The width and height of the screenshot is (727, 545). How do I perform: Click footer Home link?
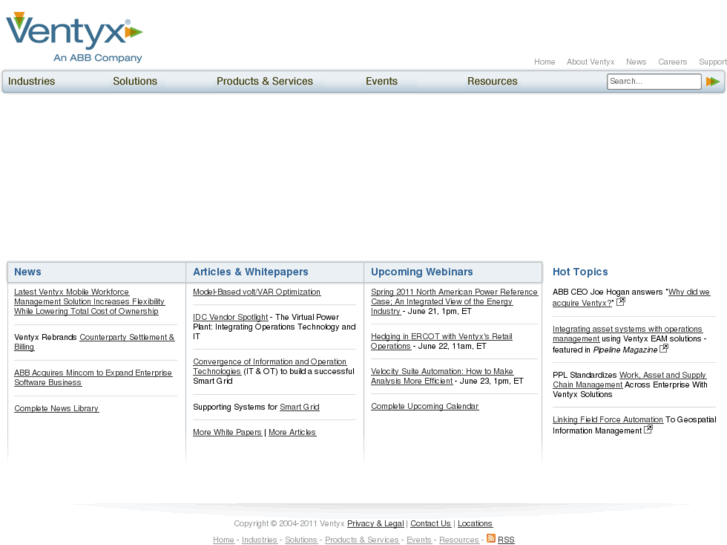pos(223,540)
